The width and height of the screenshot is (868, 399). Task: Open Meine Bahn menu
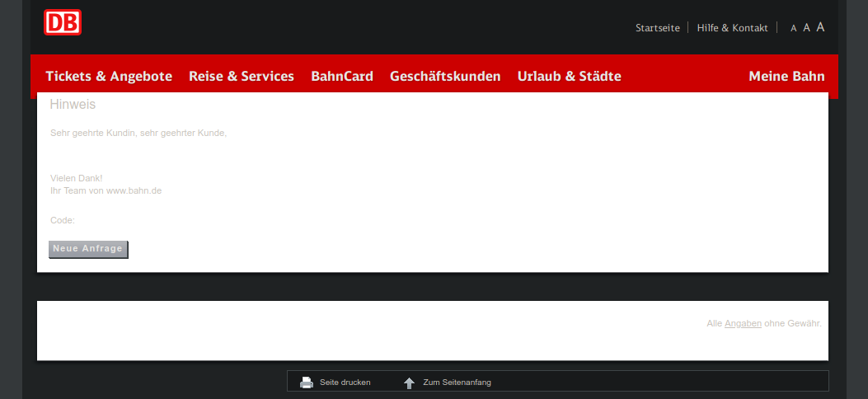point(786,77)
